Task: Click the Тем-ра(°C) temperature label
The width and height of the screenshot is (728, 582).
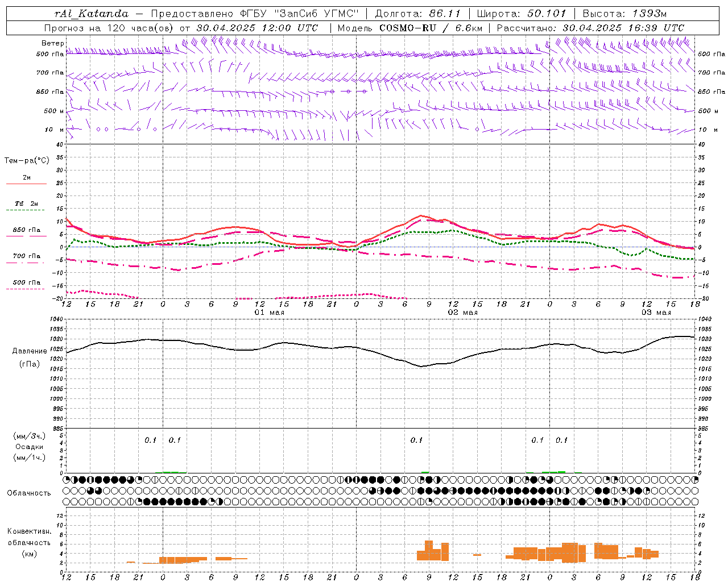Action: coord(27,161)
